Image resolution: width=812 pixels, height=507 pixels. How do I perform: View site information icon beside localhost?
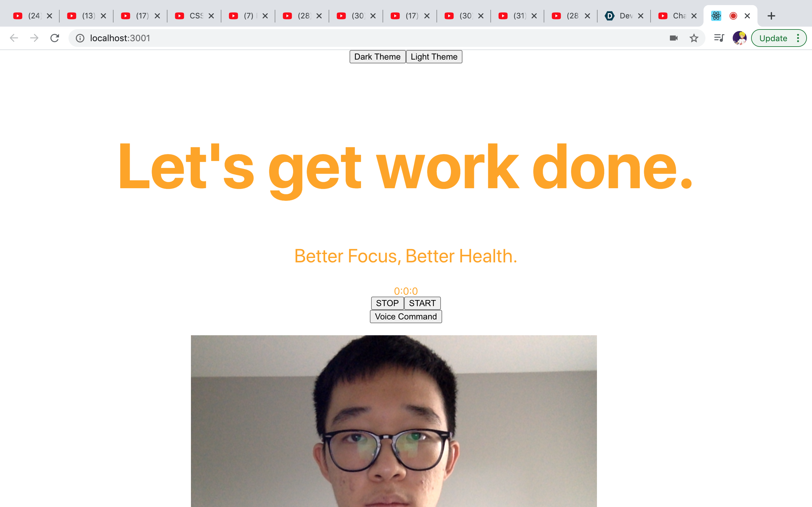point(80,38)
